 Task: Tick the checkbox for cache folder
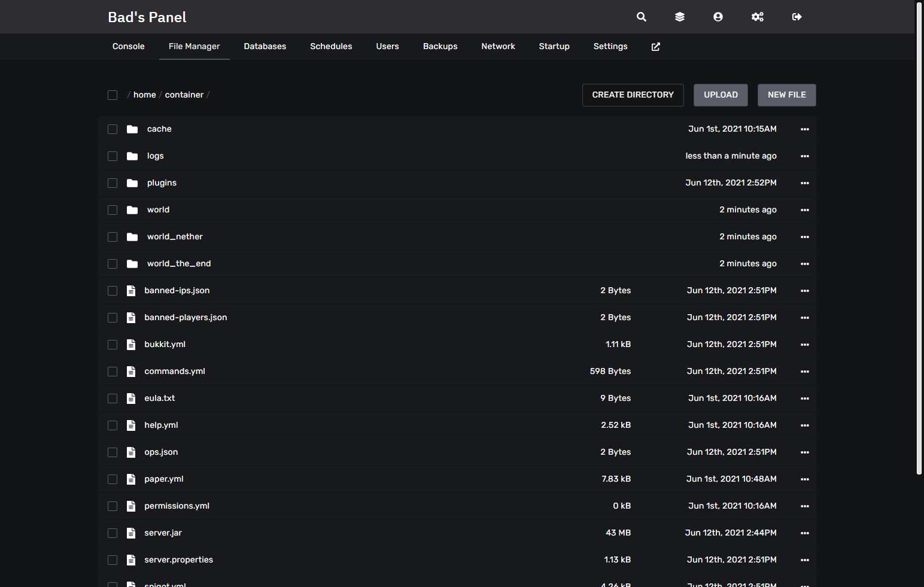pos(113,129)
